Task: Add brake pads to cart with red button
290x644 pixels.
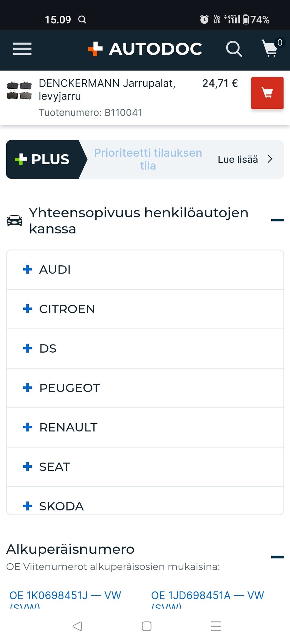Action: 267,93
